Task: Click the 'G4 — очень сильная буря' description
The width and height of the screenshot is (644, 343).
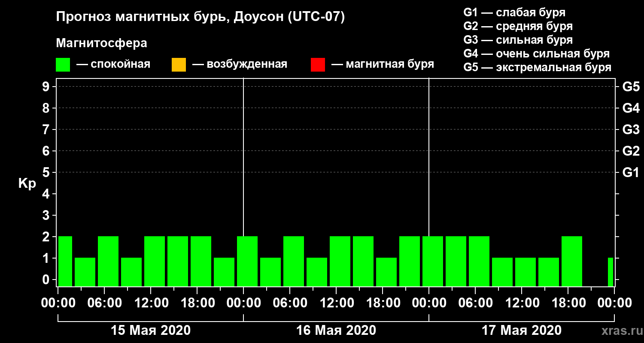Action: point(536,54)
